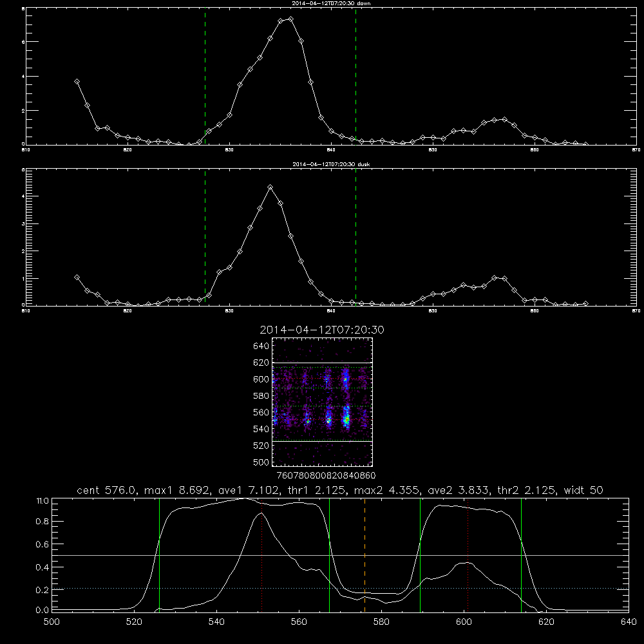Screen dimensions: 644x644
Task: Click x-axis label 500 of bottom profile plot
Action: (x=52, y=622)
